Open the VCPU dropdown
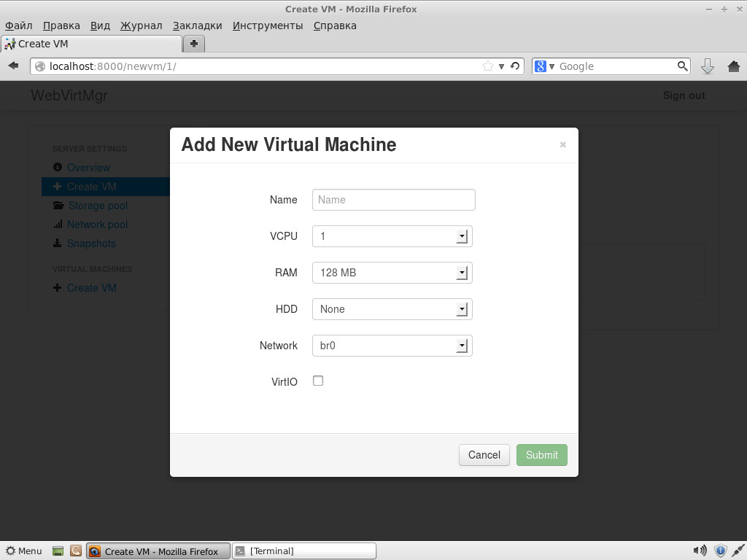 tap(392, 236)
